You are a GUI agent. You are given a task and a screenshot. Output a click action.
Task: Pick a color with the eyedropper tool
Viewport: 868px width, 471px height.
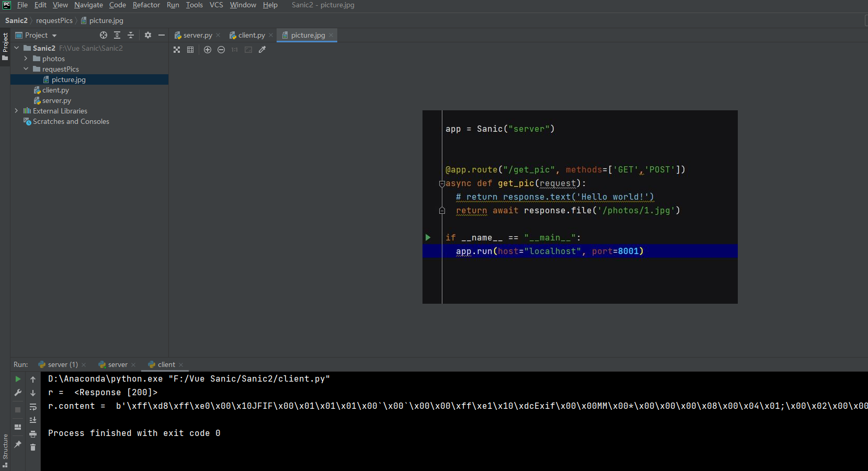[x=262, y=50]
